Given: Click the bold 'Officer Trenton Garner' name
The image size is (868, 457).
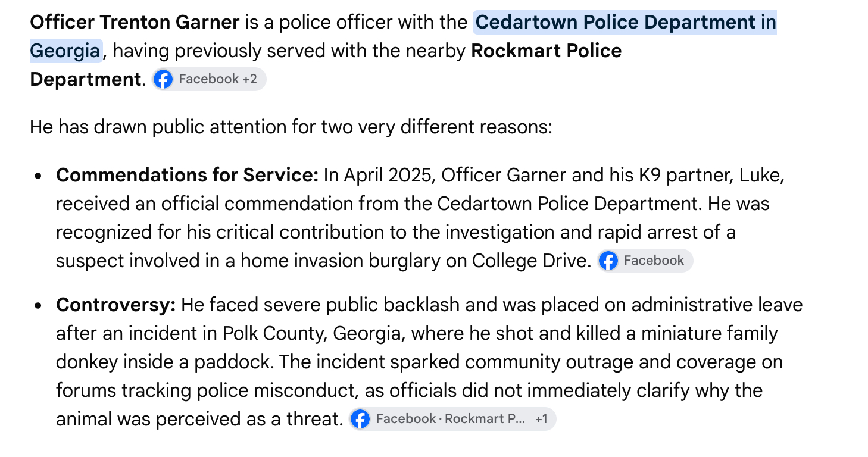Looking at the screenshot, I should [135, 23].
